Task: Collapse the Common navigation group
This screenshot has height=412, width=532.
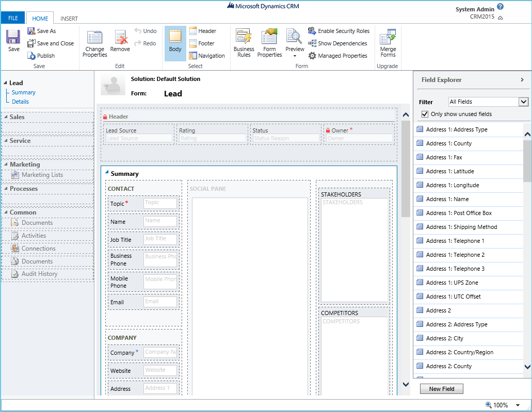Action: click(6, 212)
